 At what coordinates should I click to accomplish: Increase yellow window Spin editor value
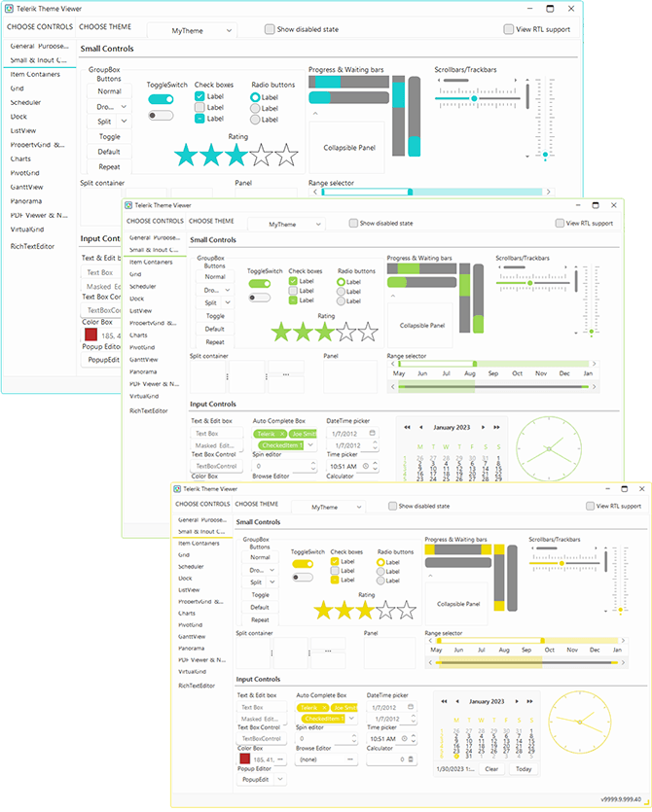(x=354, y=735)
